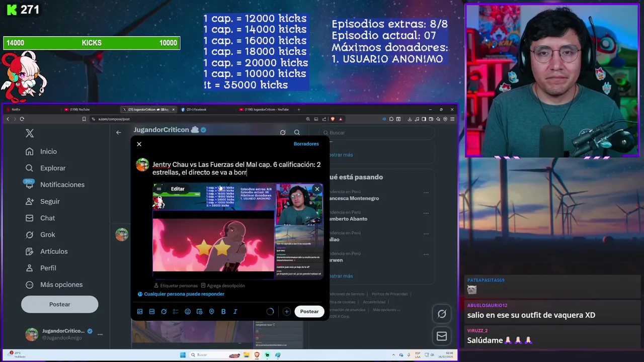Bookmark this page with bookmark icon
Viewport: 644px width, 362px height.
[x=84, y=119]
